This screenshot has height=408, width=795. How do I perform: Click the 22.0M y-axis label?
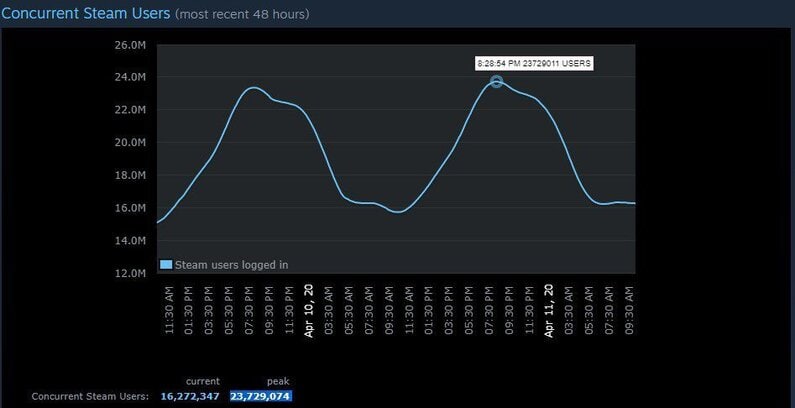click(131, 109)
